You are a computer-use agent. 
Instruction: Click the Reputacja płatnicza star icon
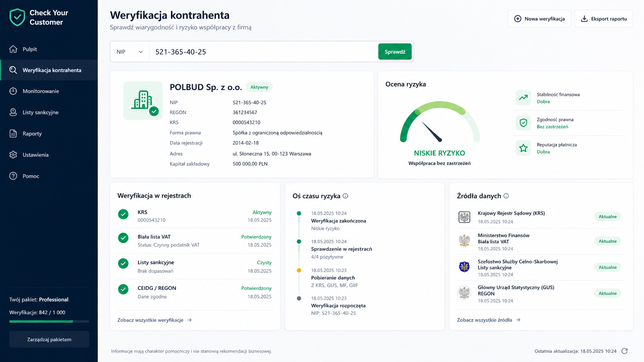523,148
